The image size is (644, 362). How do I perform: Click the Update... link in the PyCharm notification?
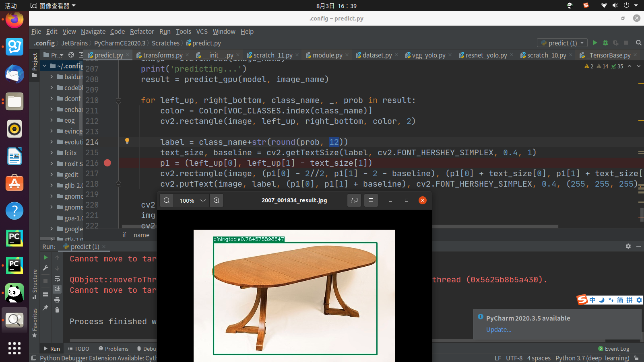pyautogui.click(x=499, y=329)
